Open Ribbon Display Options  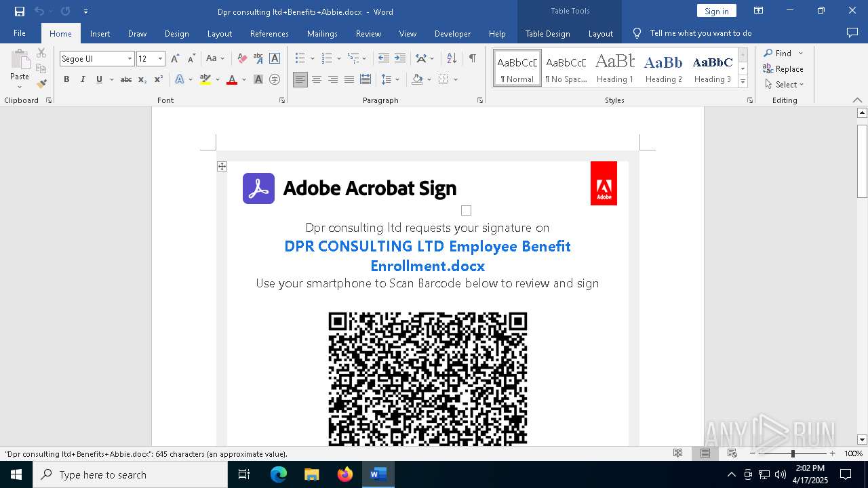click(x=759, y=11)
